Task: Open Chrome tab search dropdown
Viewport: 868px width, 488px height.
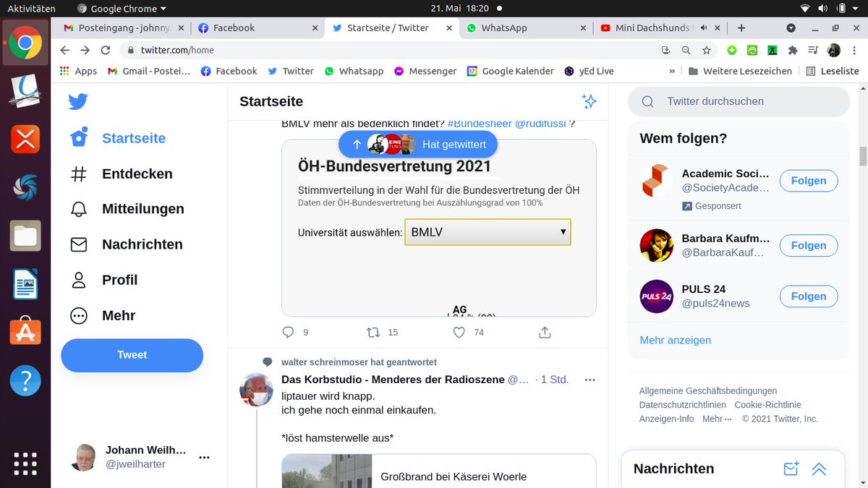Action: click(791, 28)
